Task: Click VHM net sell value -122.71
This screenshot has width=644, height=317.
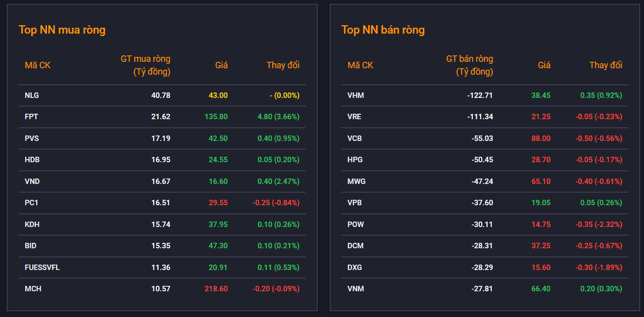Action: 480,95
